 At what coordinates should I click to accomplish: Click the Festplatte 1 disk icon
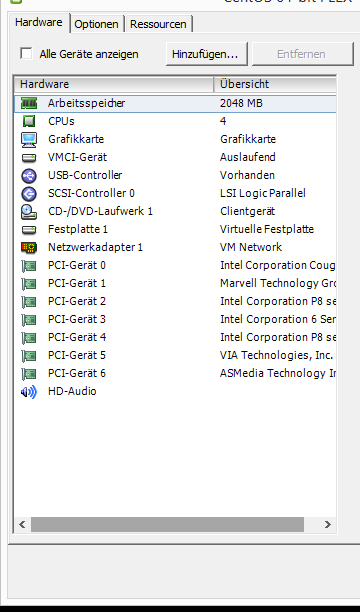[x=29, y=230]
